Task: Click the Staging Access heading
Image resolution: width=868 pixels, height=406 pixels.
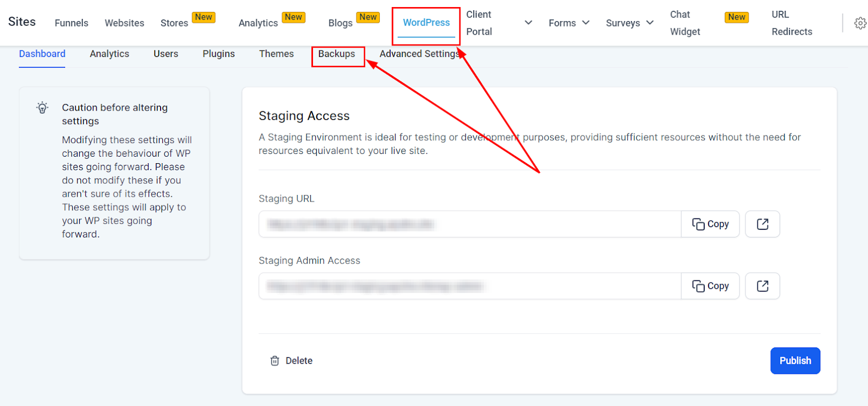Action: [304, 115]
